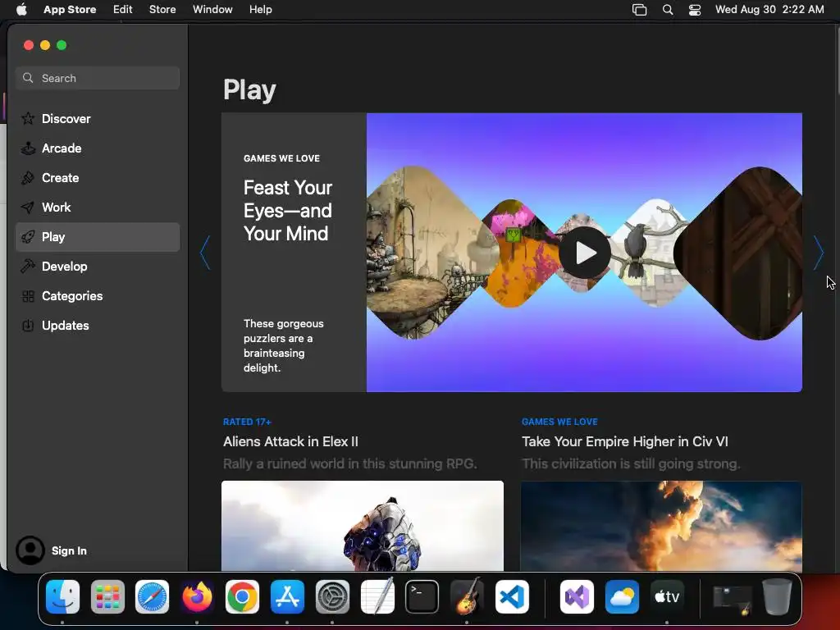Open Launchpad from the Dock
This screenshot has height=630, width=840.
coord(107,597)
